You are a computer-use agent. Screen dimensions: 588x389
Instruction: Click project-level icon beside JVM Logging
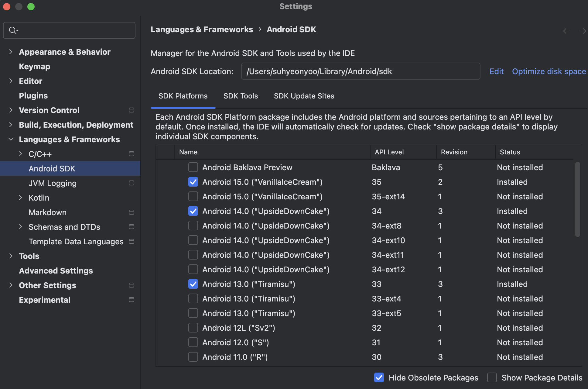pyautogui.click(x=132, y=183)
